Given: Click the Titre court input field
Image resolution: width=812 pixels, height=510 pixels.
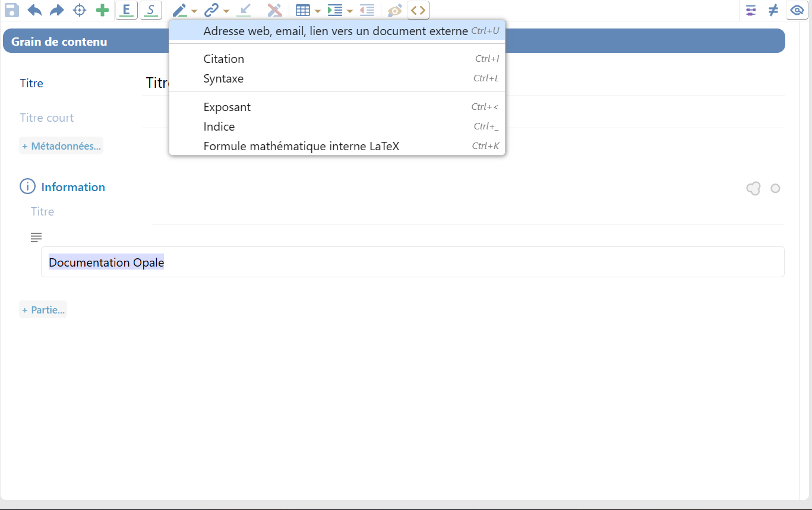Looking at the screenshot, I should pyautogui.click(x=463, y=118).
